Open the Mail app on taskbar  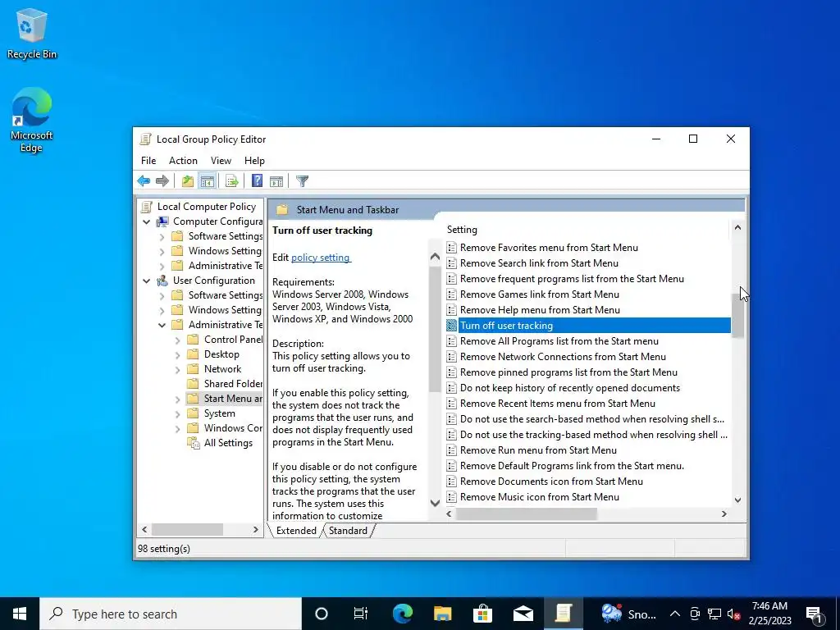(523, 614)
